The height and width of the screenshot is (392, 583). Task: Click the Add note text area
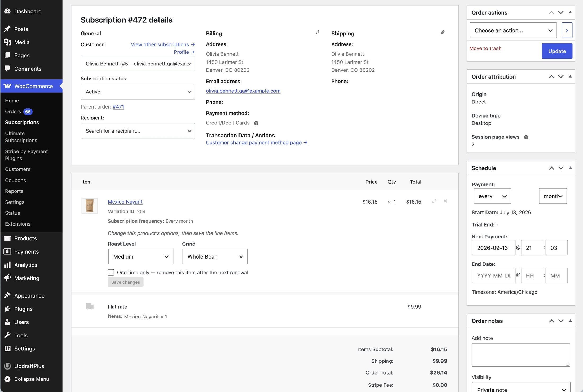coord(521,355)
